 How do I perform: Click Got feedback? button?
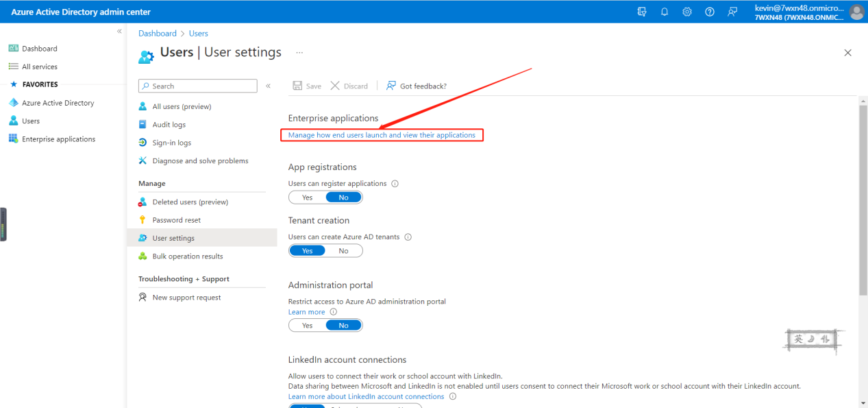pos(416,86)
